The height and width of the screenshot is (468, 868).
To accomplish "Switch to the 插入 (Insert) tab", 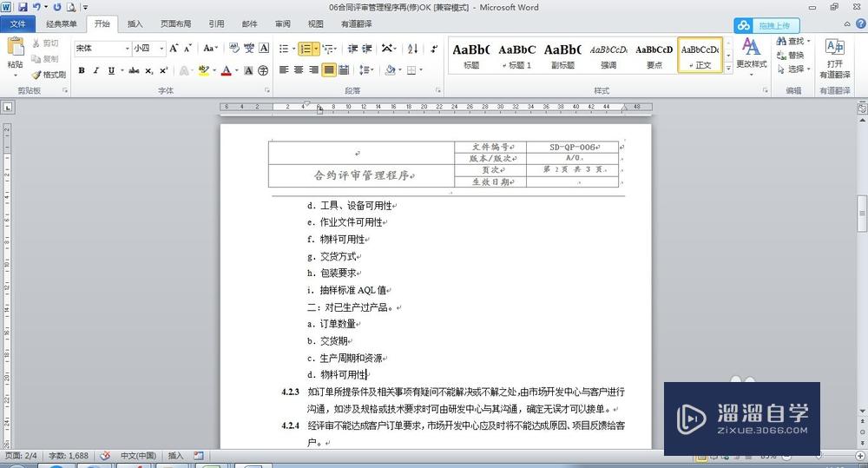I will click(135, 23).
